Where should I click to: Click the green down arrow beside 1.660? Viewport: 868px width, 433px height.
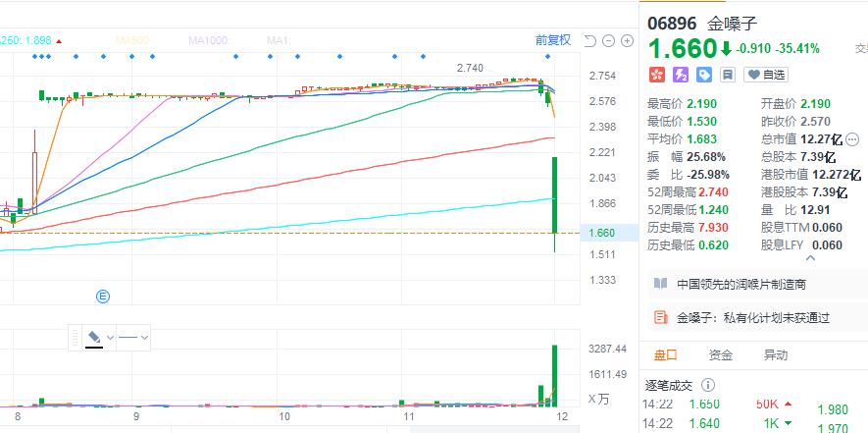tap(727, 49)
